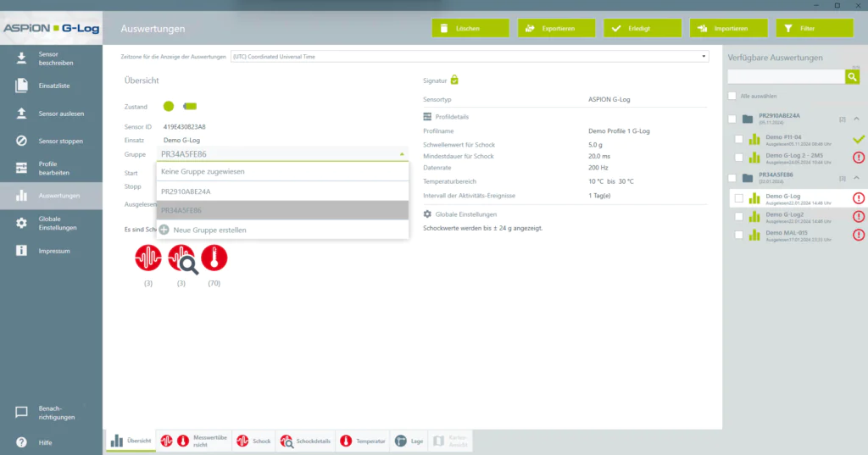Click the Profilname value Demo Profile 1 G-Log
This screenshot has height=455, width=868.
click(619, 131)
